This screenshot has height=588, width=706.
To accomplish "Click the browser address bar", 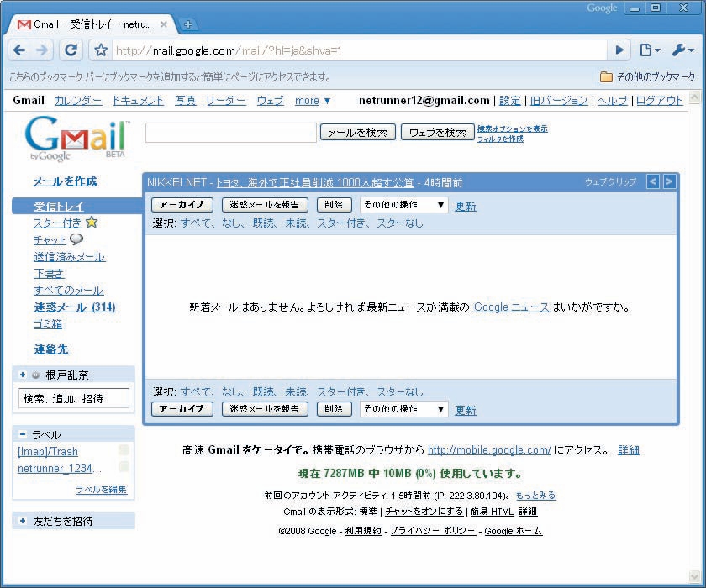I will point(361,50).
